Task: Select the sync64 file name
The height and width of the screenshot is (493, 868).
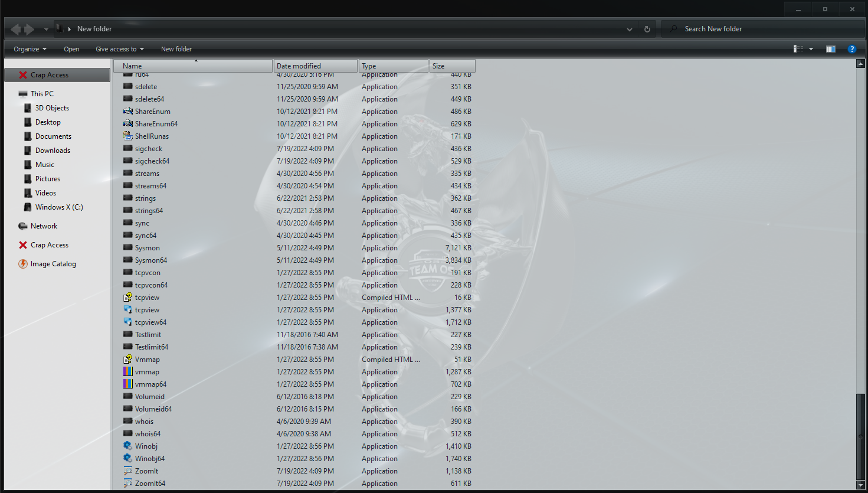Action: pos(146,236)
